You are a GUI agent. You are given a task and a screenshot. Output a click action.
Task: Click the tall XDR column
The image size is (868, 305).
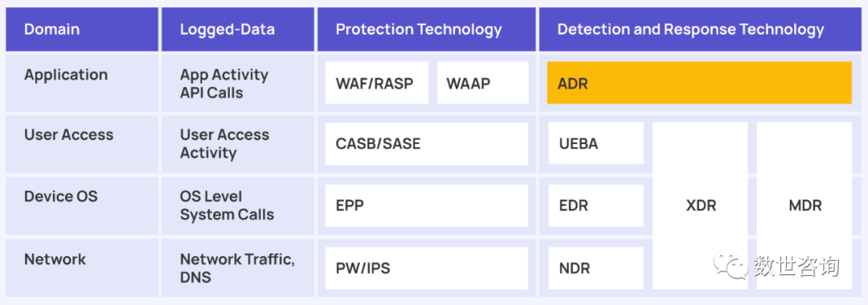(700, 206)
